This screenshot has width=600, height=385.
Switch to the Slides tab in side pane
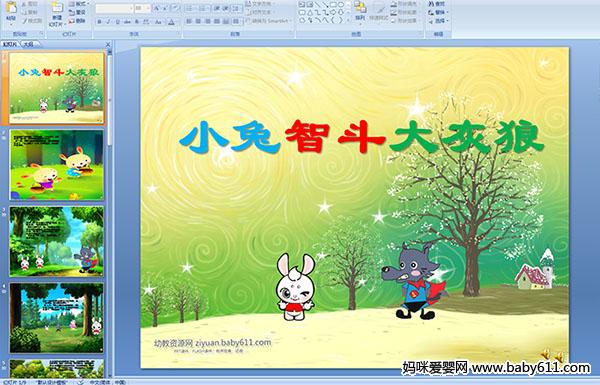[10, 44]
